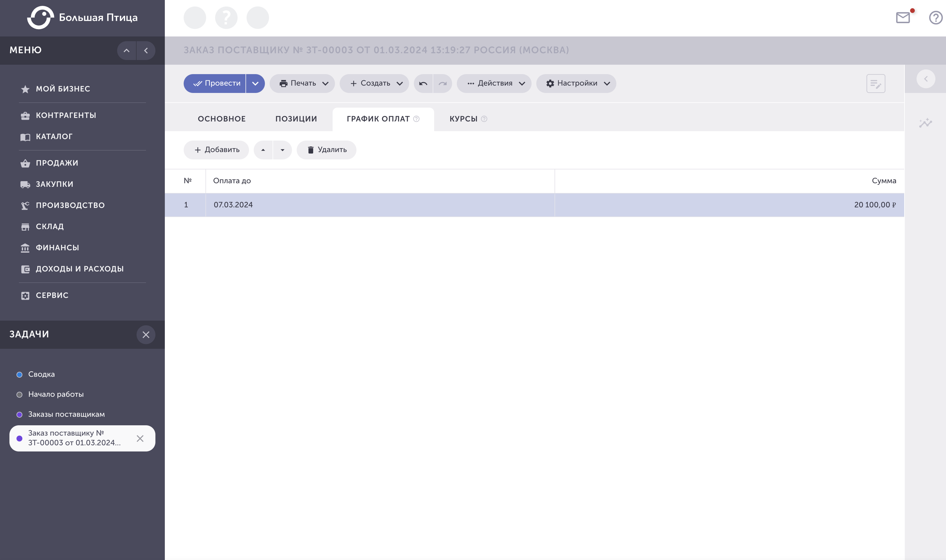Delete the selected row with Удалить

[327, 150]
